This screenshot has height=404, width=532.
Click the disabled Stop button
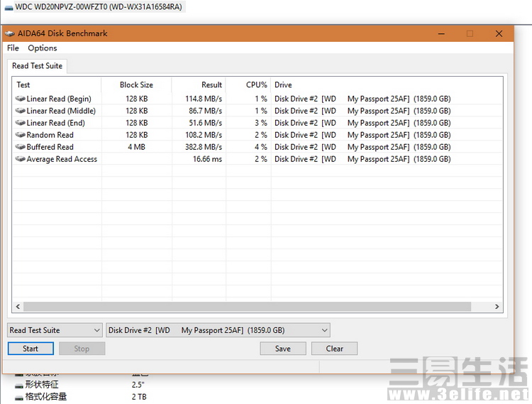pos(82,349)
